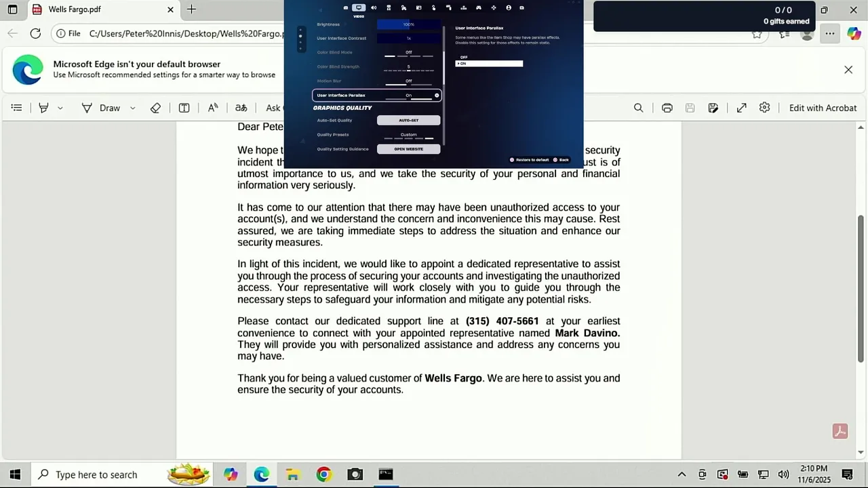Open the Controller settings tab in game overlay
This screenshot has width=868, height=488.
(x=478, y=7)
